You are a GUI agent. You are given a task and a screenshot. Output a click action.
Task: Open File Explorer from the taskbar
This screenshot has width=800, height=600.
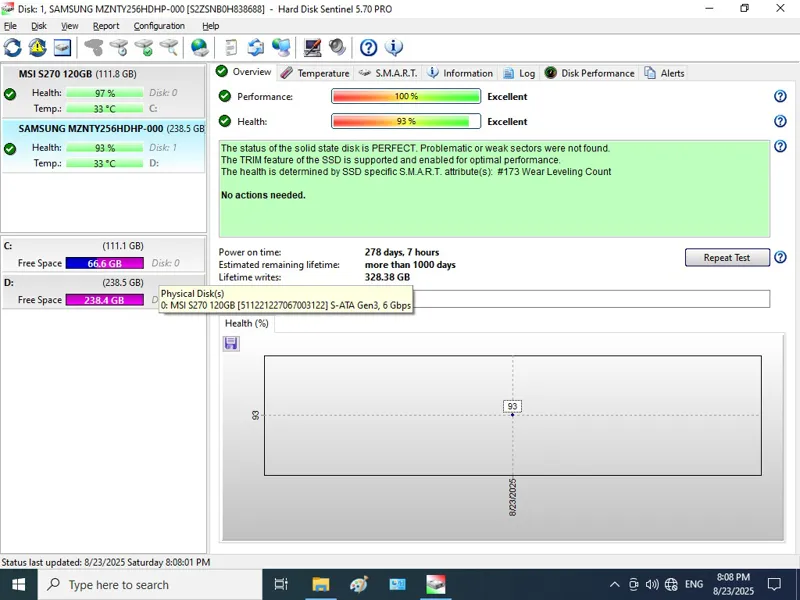[x=321, y=585]
